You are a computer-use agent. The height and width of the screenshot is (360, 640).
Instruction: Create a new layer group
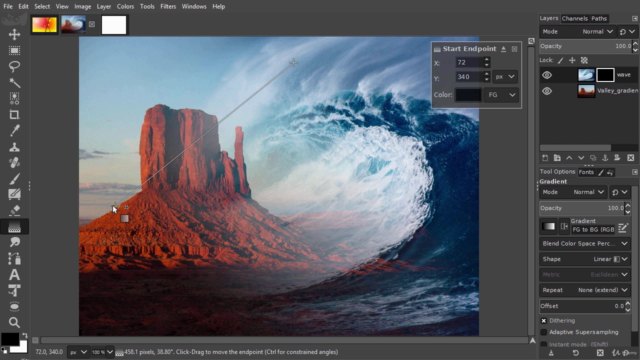557,158
